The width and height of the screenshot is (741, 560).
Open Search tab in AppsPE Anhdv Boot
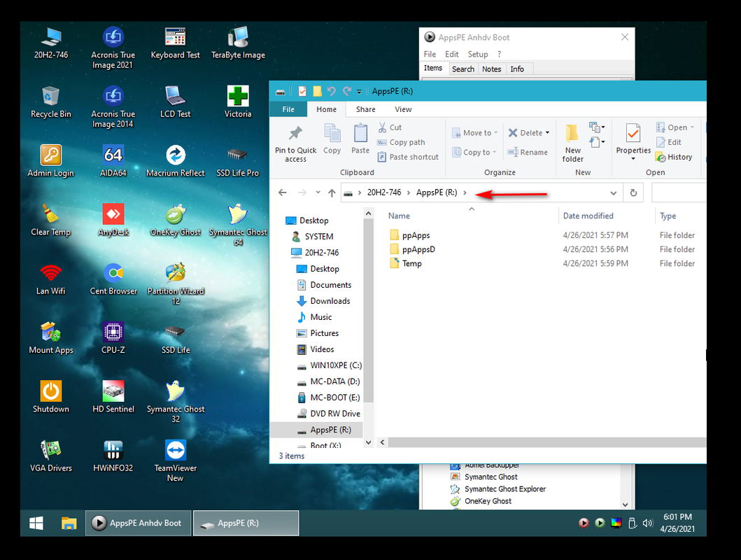[x=463, y=69]
